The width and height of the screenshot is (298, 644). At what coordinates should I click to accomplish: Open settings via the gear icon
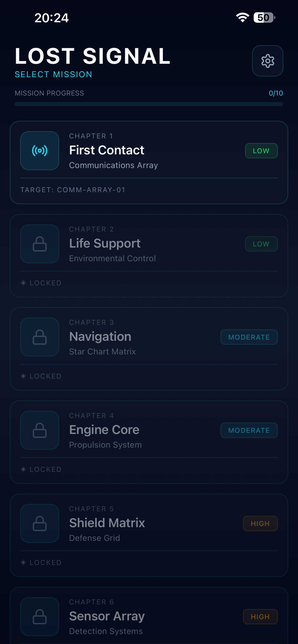point(267,61)
